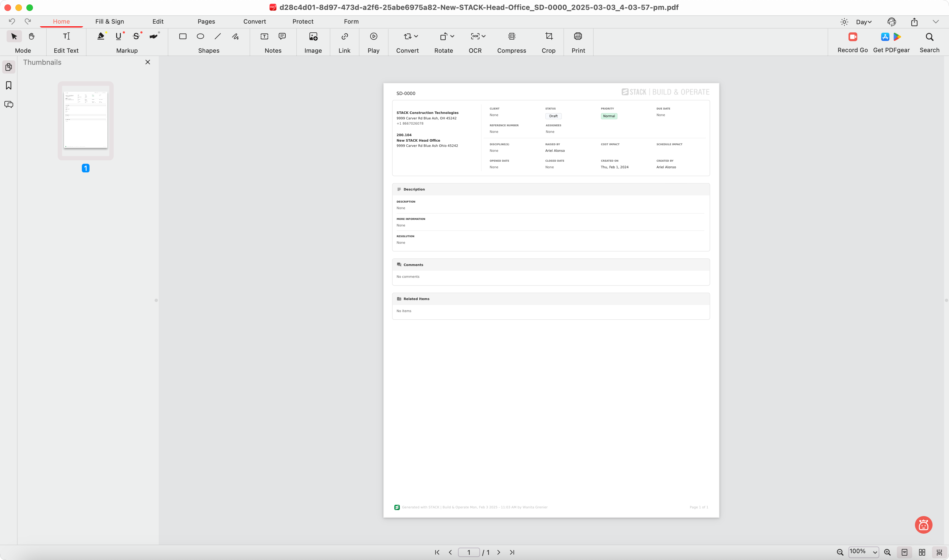Enable the Underline markup tool

click(x=119, y=36)
